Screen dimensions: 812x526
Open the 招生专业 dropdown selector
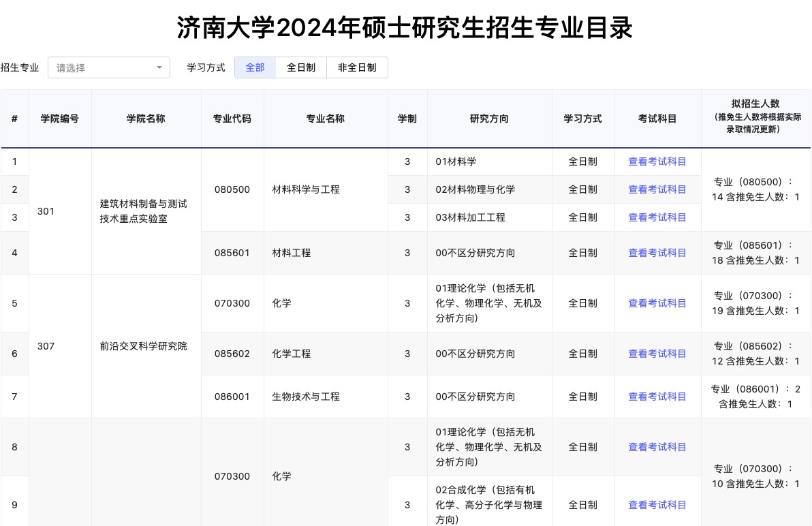(102, 67)
